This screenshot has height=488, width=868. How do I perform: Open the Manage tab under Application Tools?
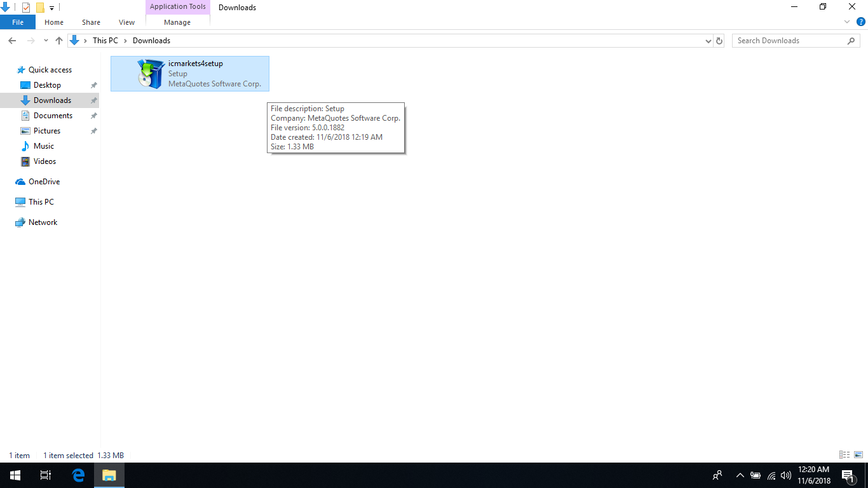point(177,22)
